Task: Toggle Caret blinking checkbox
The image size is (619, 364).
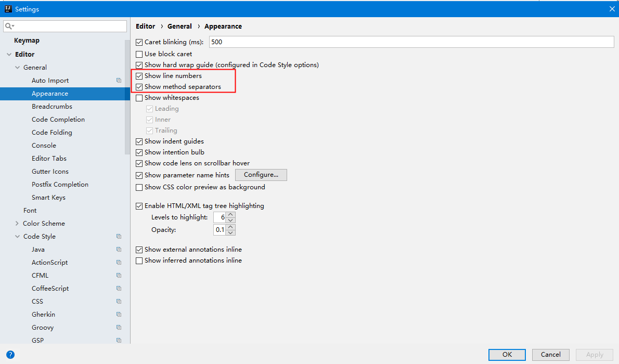Action: tap(139, 42)
